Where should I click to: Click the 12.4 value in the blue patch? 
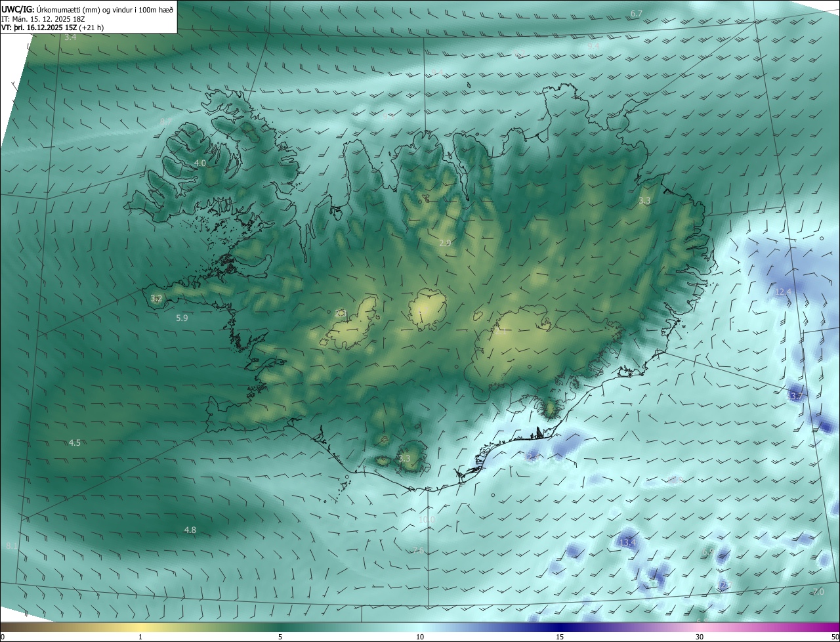click(784, 291)
